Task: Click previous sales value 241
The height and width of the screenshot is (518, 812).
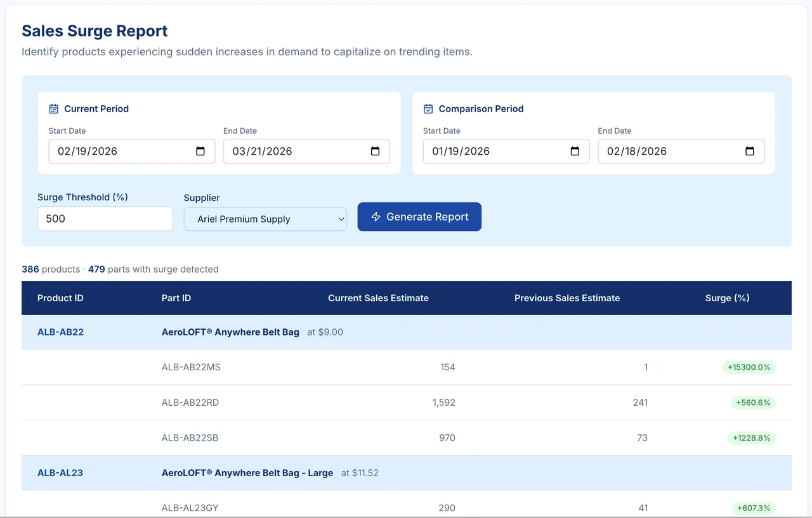Action: (x=640, y=403)
